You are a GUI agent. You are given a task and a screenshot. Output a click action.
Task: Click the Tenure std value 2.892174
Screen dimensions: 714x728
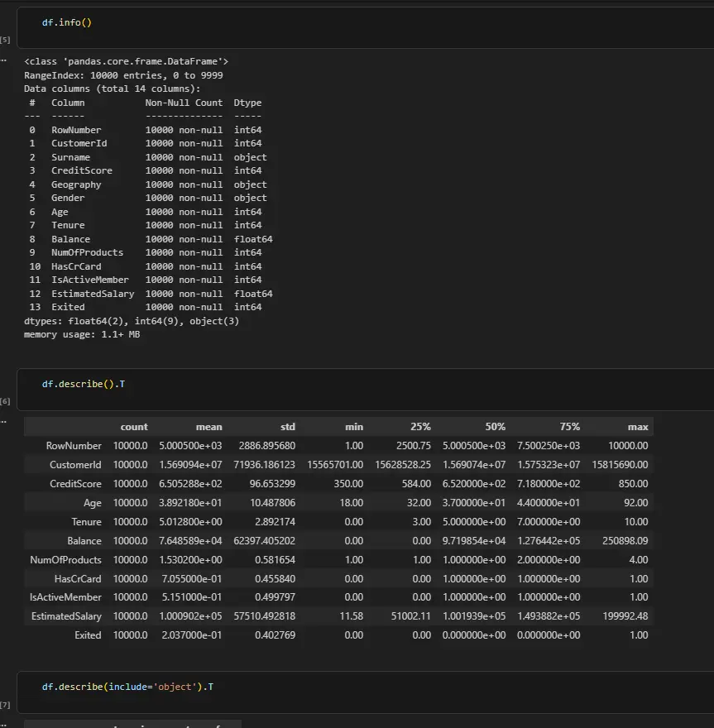[275, 522]
